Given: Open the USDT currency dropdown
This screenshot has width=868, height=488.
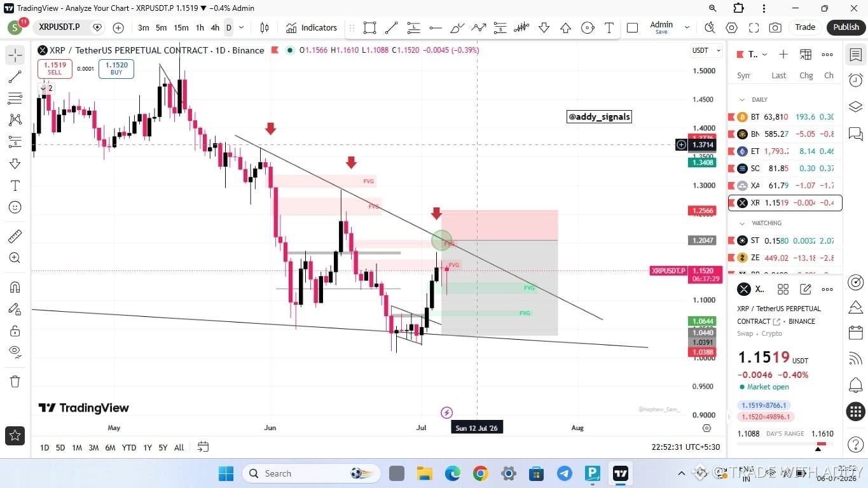Looking at the screenshot, I should [706, 50].
